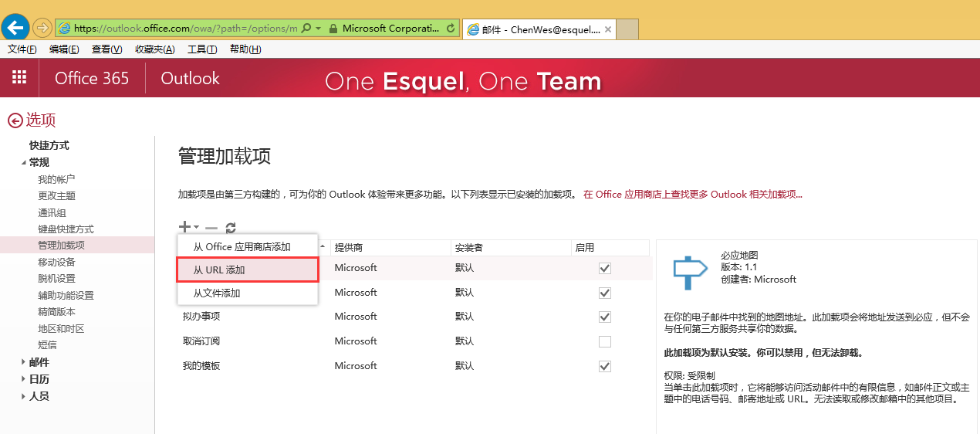Click the back arrow next to 选项
The width and height of the screenshot is (980, 434).
click(x=15, y=120)
